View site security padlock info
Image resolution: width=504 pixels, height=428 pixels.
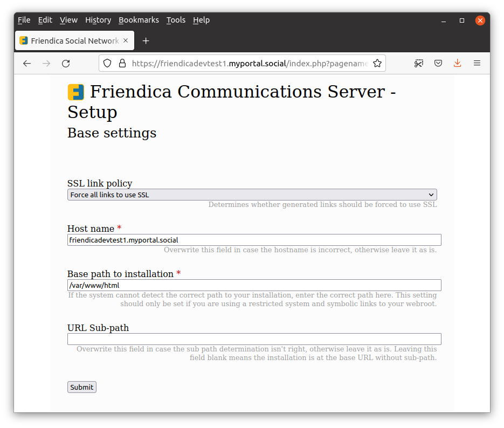(x=122, y=64)
